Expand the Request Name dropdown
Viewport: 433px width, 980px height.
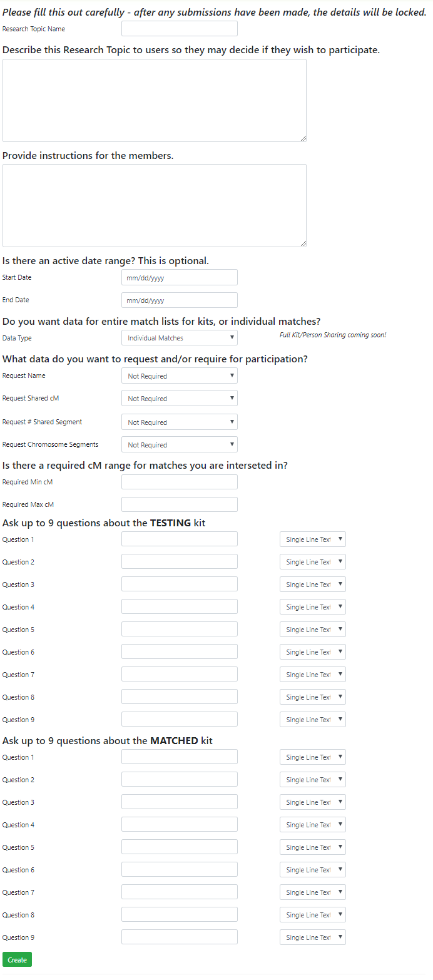(179, 376)
